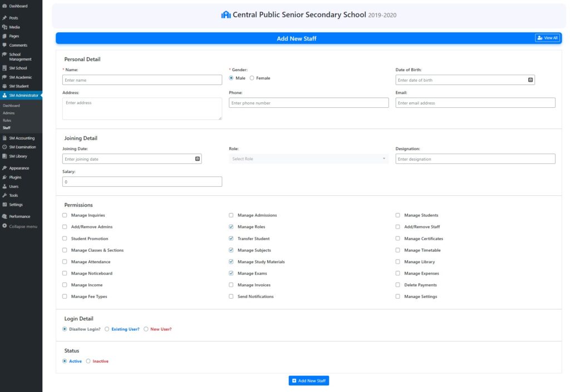Click the SM Accounting sidebar icon

click(x=4, y=138)
